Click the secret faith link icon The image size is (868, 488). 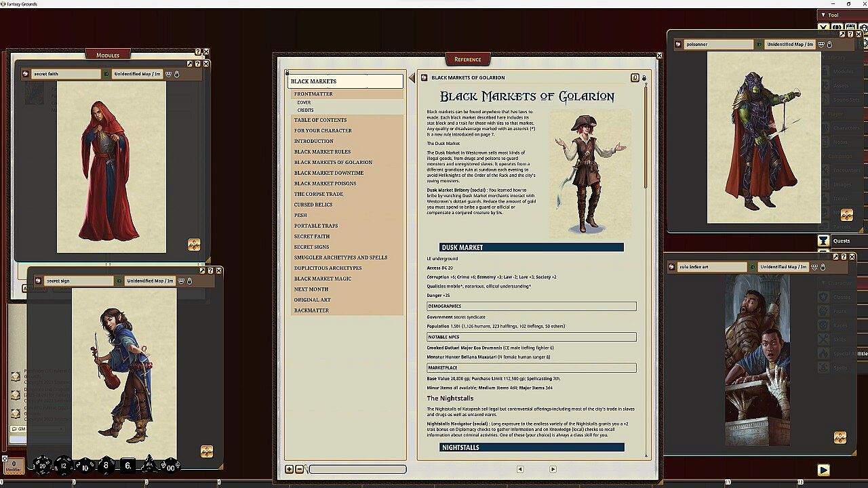(x=26, y=74)
